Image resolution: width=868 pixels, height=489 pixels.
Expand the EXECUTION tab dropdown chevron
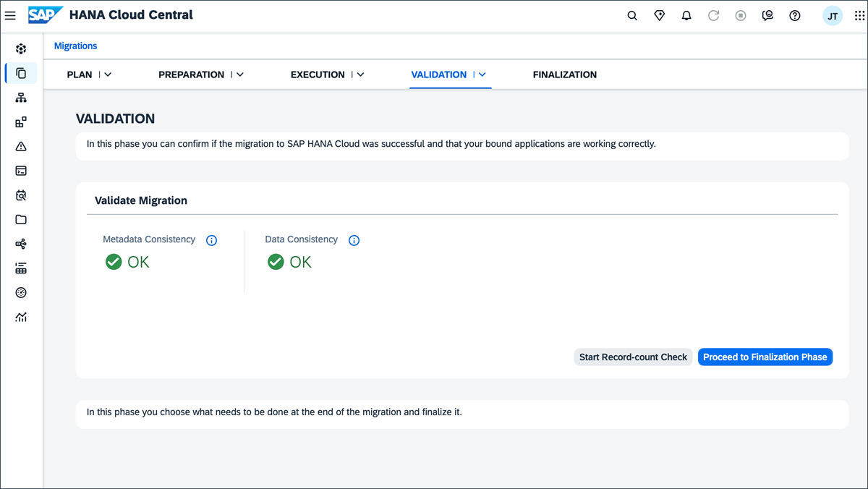(360, 75)
